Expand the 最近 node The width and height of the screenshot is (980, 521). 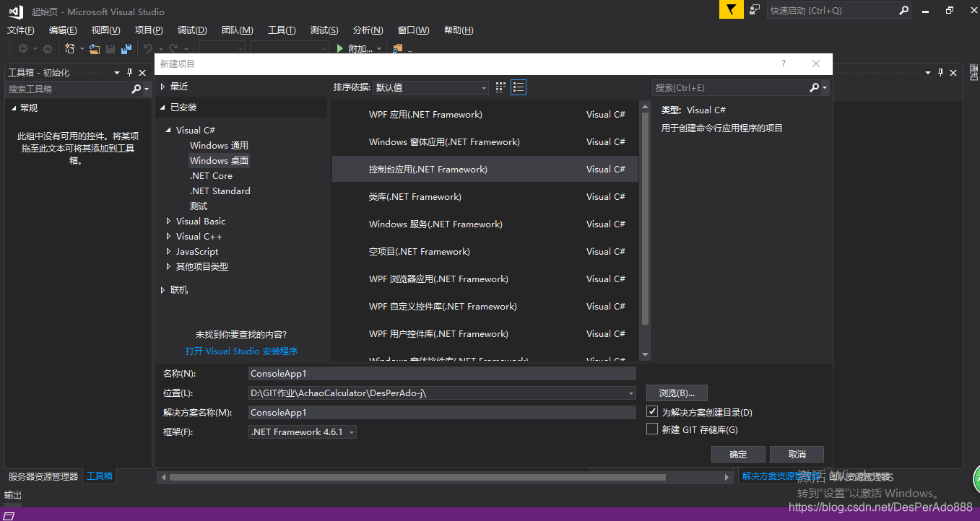pyautogui.click(x=162, y=87)
